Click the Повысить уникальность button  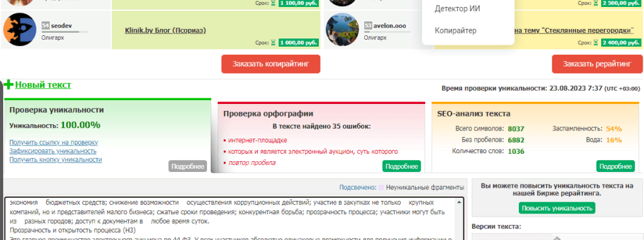557,208
